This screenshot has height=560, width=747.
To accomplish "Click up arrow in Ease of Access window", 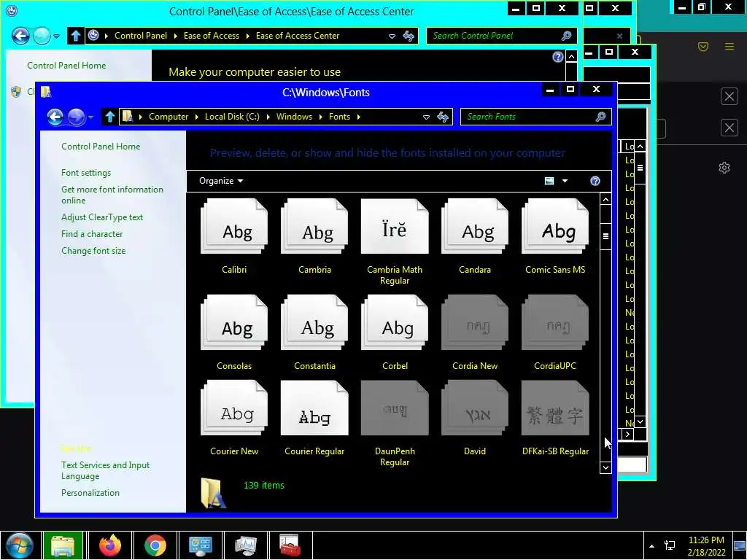I will (x=75, y=36).
